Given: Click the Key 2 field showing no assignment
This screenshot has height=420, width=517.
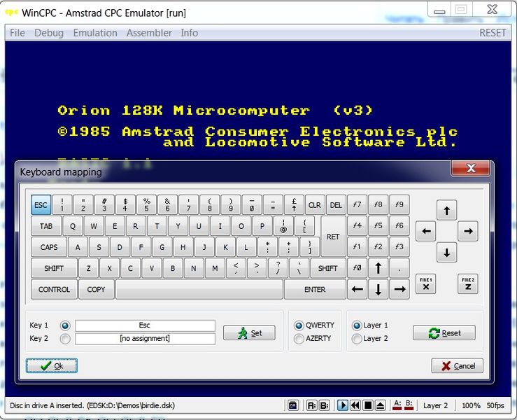Looking at the screenshot, I should pos(145,339).
